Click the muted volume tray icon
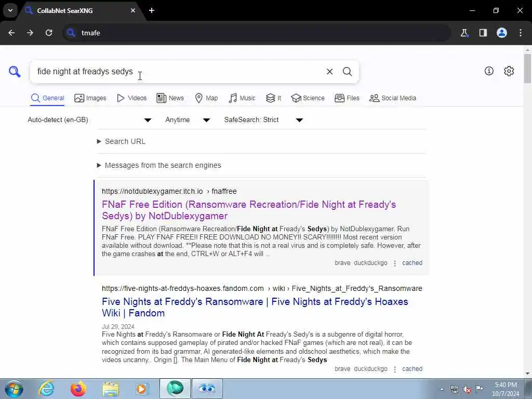Screen dimensions: 532x399 click(x=467, y=389)
